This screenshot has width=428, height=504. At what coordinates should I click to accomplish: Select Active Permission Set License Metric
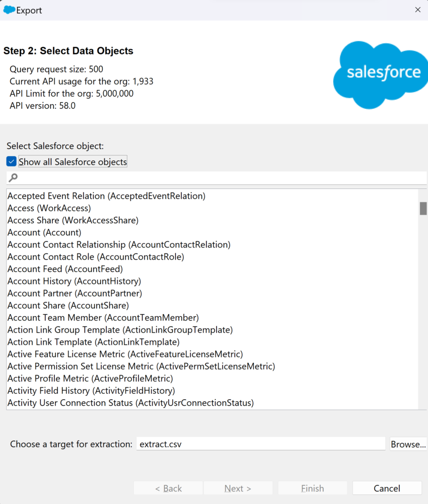(x=212, y=366)
